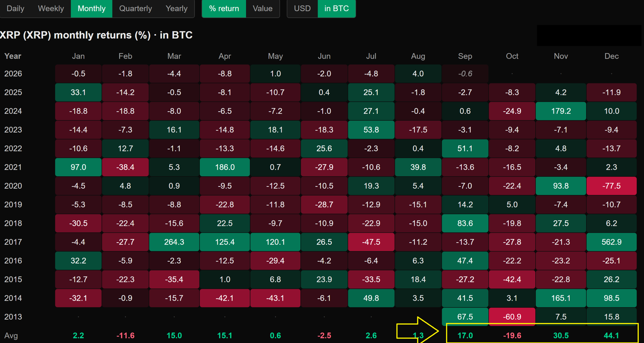
Task: Click the 33.1 cell for January 2025
Action: click(x=78, y=92)
